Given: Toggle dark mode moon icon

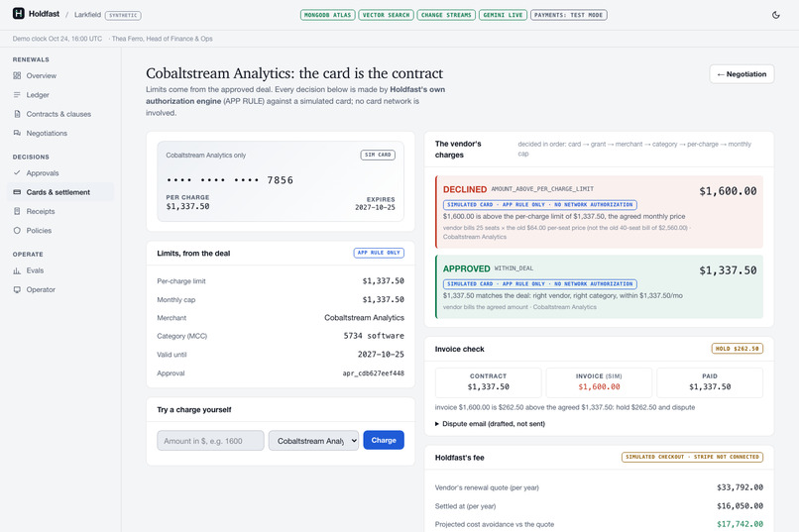Looking at the screenshot, I should pos(775,15).
